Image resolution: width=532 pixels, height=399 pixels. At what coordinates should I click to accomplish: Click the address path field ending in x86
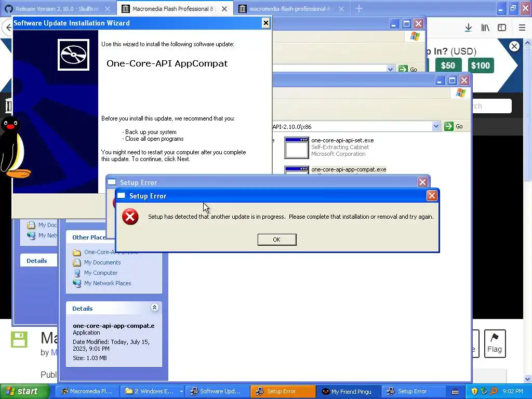352,127
